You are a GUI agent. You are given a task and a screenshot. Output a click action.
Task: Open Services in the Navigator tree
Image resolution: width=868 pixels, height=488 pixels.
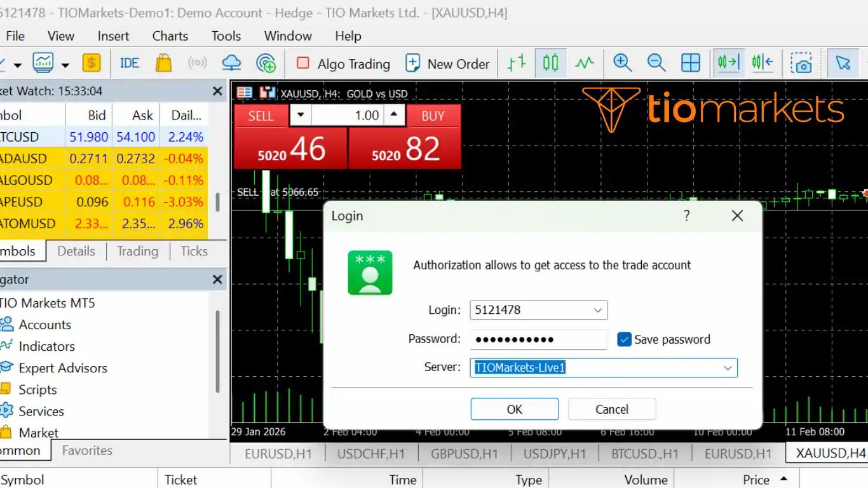(41, 411)
